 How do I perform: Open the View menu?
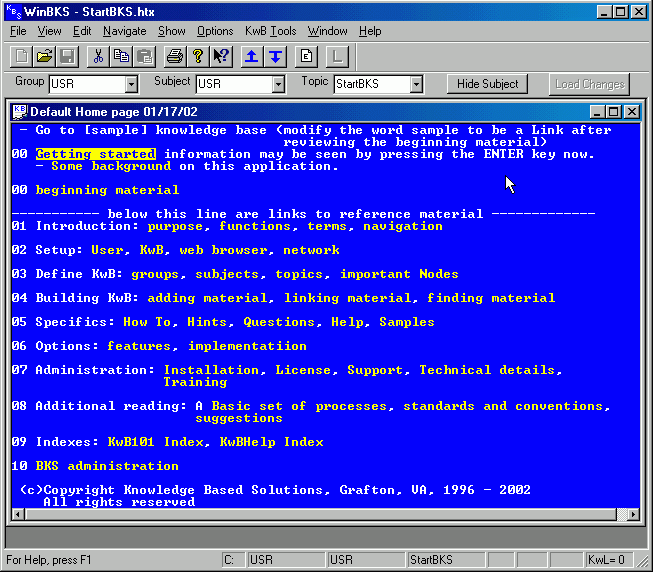point(49,31)
